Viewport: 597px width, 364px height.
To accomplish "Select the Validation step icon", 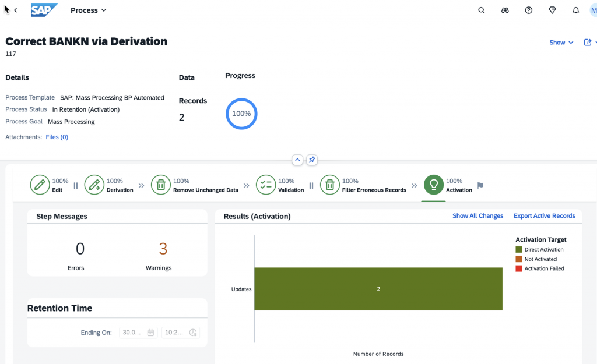I will click(266, 185).
